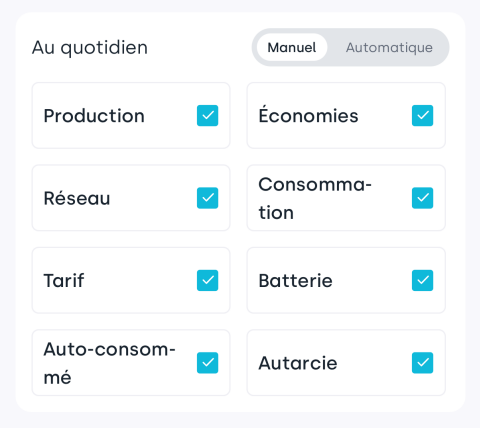Click the Tarif card label

(64, 280)
